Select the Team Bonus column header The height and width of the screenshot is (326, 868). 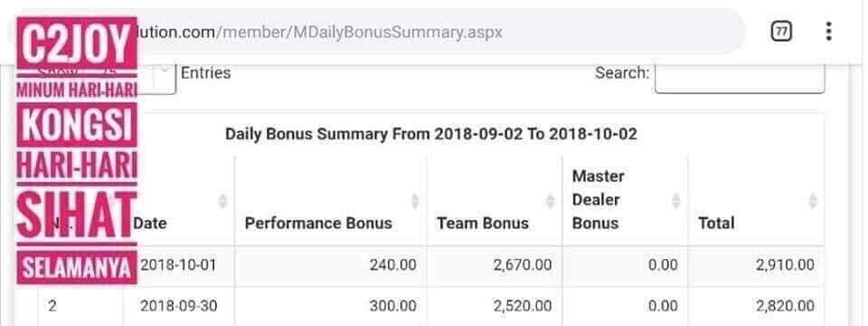tap(483, 223)
